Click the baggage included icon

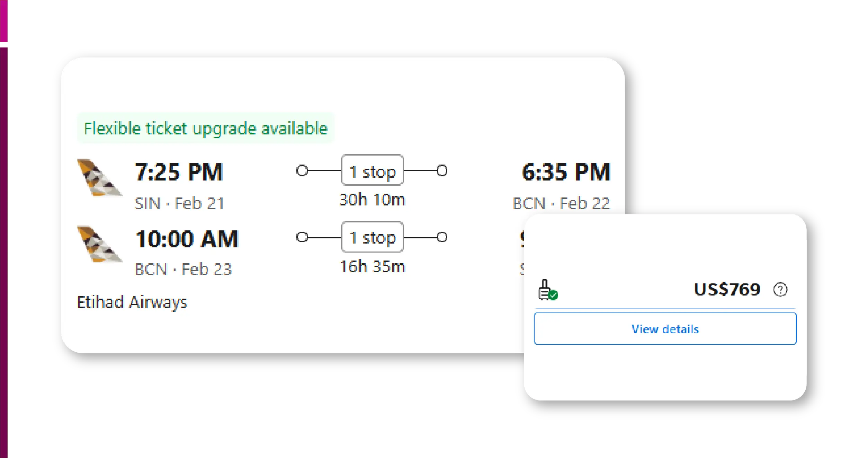point(548,290)
